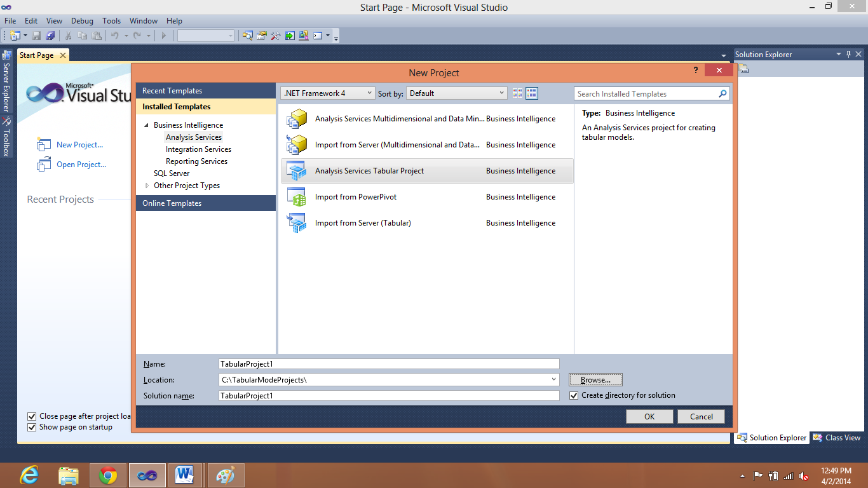The width and height of the screenshot is (868, 488).
Task: Open the Window menu
Action: [x=144, y=21]
